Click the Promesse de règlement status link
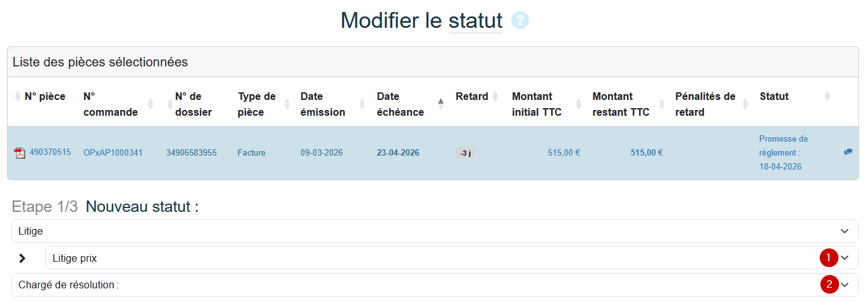Image resolution: width=868 pixels, height=301 pixels. 783,152
